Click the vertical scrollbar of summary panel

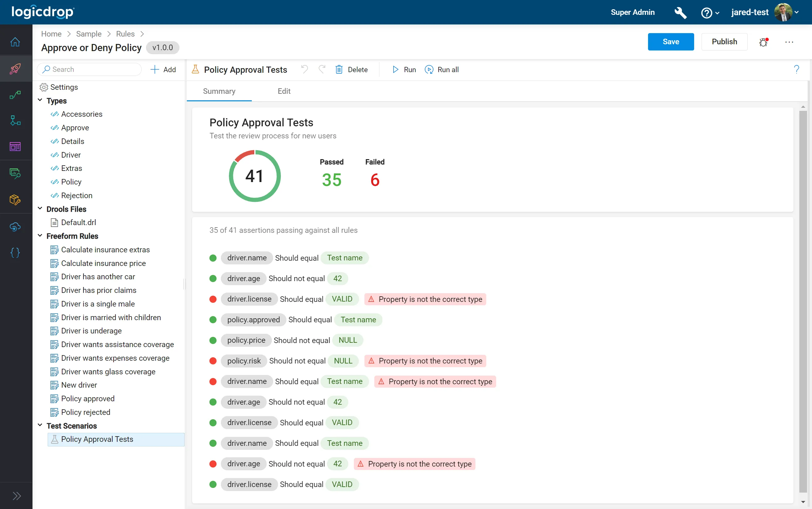tap(803, 301)
